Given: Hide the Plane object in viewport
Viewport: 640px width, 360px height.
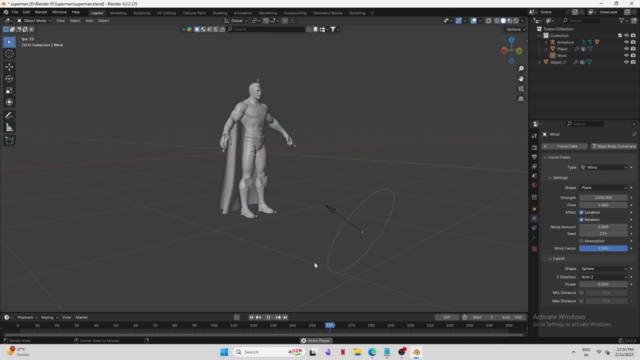Looking at the screenshot, I should 627,49.
